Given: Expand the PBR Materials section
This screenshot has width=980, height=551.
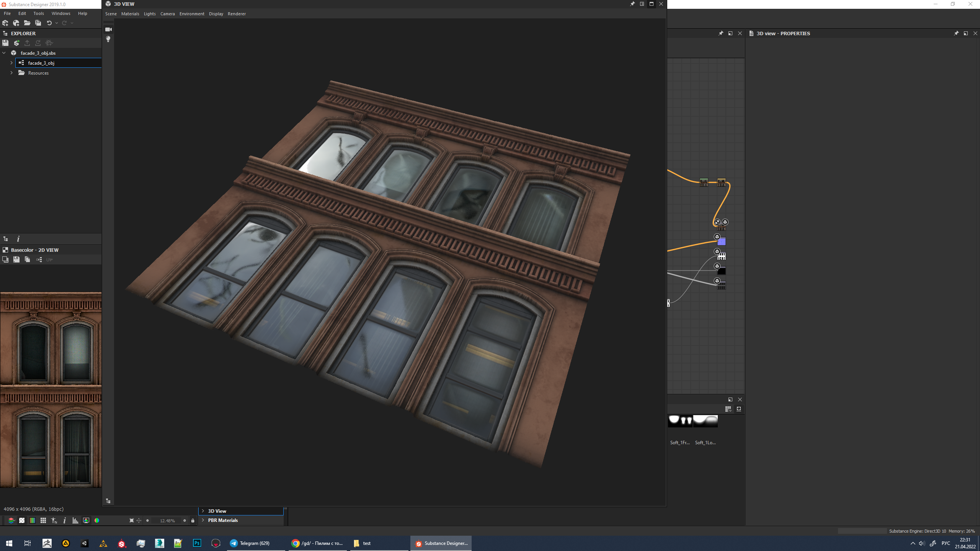Looking at the screenshot, I should pyautogui.click(x=203, y=520).
